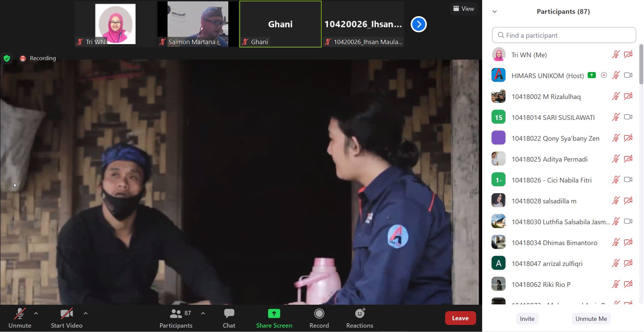644x332 pixels.
Task: Open the Chat panel icon
Action: [229, 314]
